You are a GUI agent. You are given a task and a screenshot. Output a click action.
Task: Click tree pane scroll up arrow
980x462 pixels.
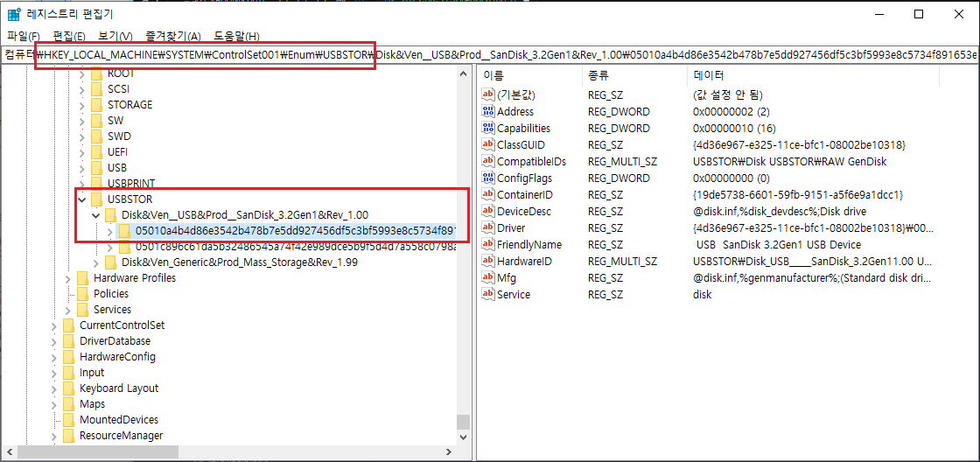point(463,73)
